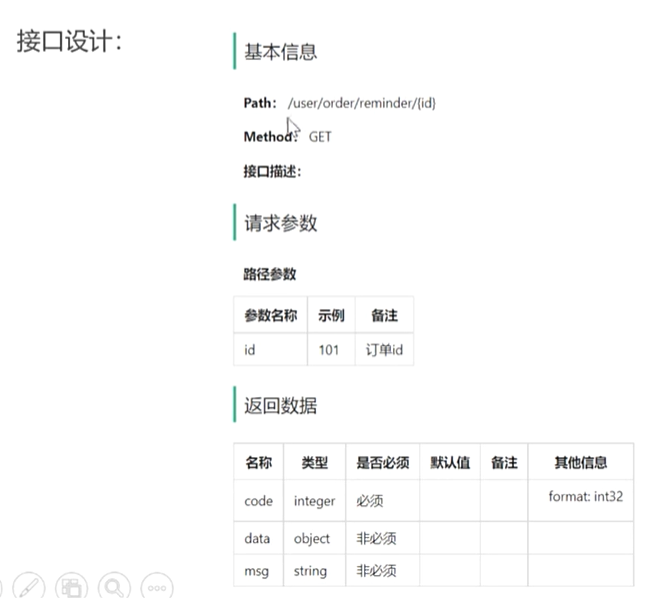Click the 参数名称 column header
The width and height of the screenshot is (666, 598).
coord(271,315)
